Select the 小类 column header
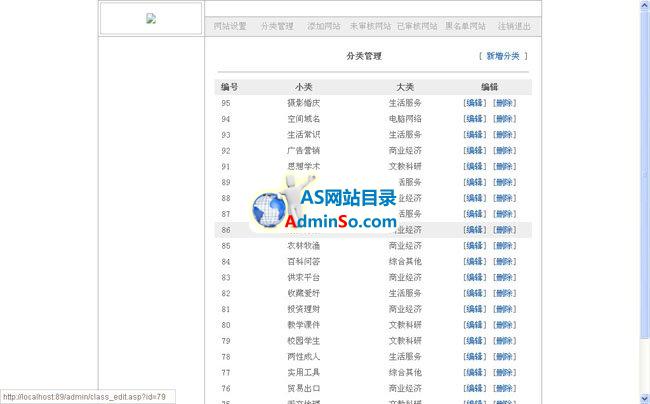The width and height of the screenshot is (650, 404). [x=303, y=87]
